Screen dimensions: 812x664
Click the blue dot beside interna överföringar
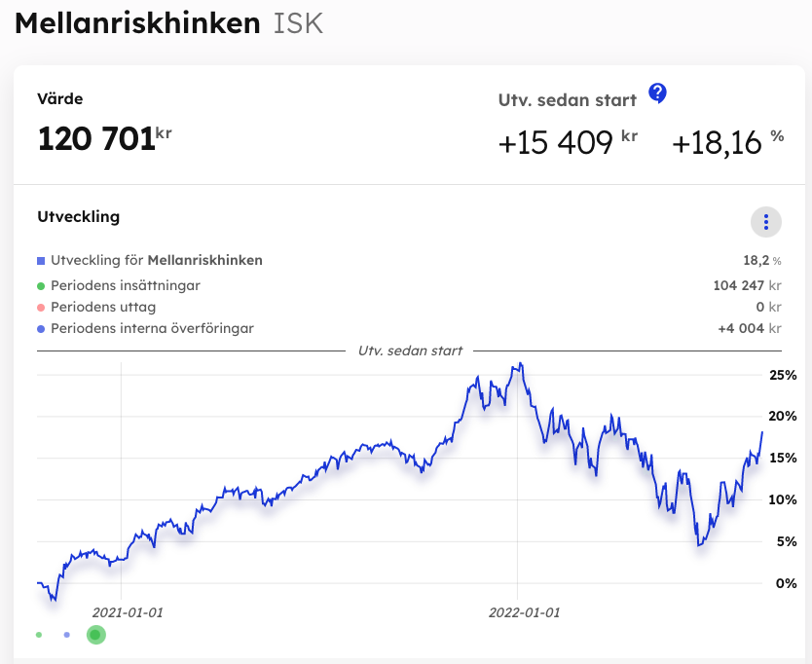[x=41, y=329]
